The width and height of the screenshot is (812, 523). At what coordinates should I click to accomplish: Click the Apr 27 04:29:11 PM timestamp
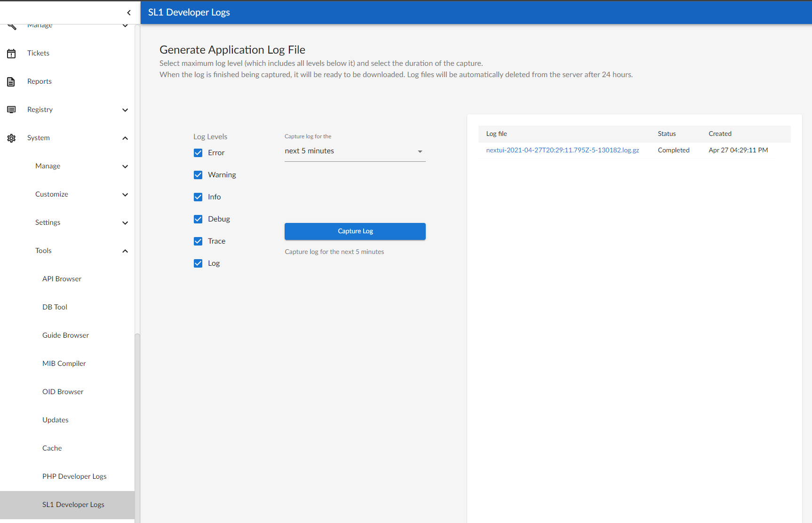pyautogui.click(x=738, y=150)
